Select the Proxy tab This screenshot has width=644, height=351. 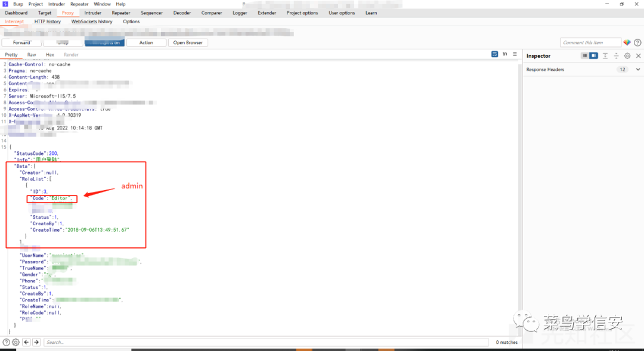point(68,13)
